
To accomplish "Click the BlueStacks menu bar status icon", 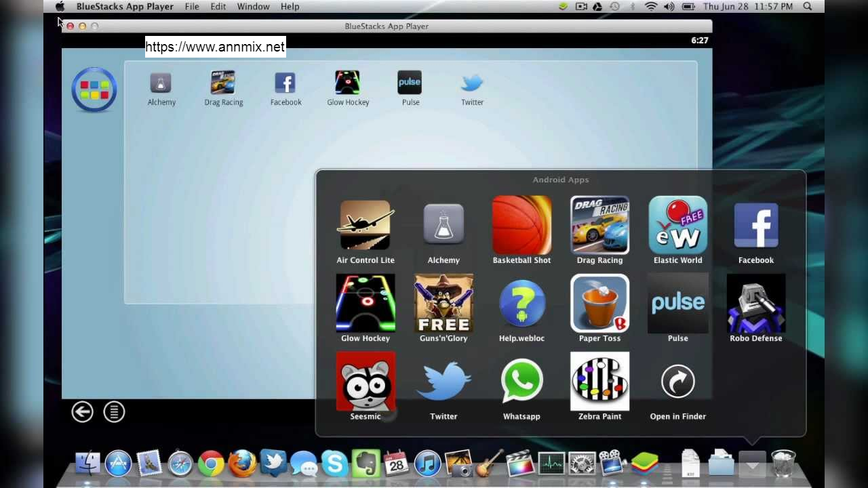I will point(563,6).
